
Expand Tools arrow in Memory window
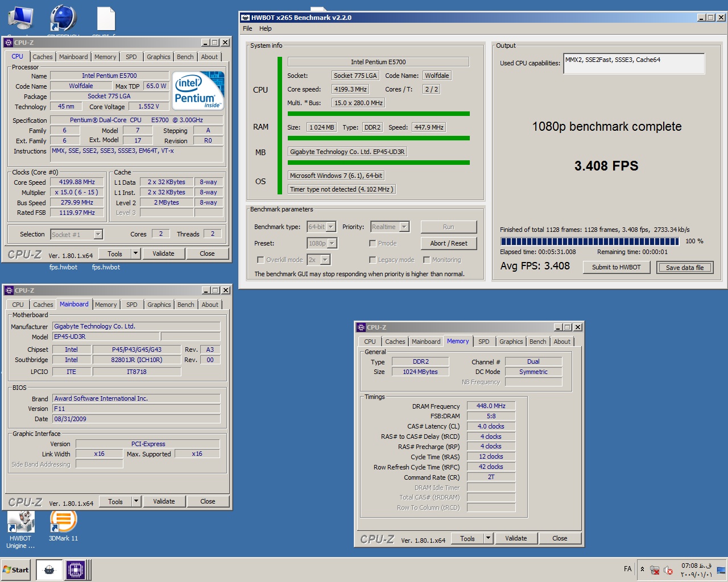(x=488, y=538)
